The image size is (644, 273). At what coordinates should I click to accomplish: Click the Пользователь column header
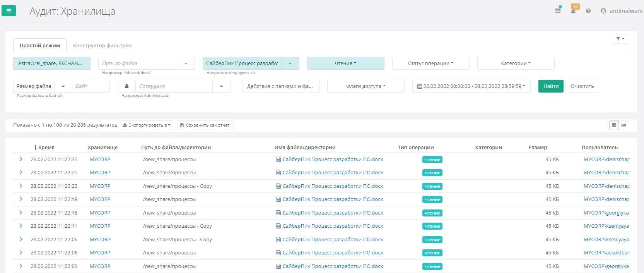tap(600, 147)
